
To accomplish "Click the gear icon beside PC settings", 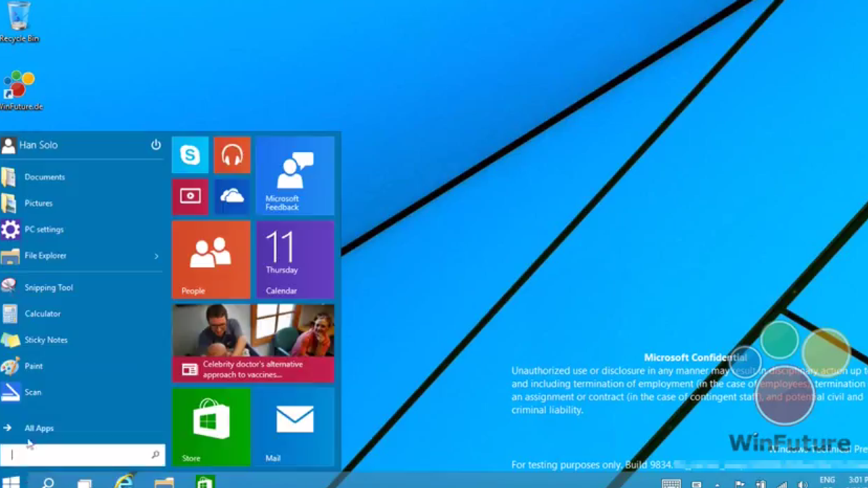I will point(10,230).
